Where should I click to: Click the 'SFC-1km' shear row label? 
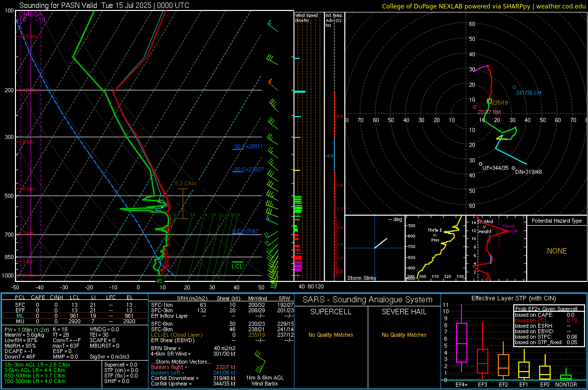161,305
